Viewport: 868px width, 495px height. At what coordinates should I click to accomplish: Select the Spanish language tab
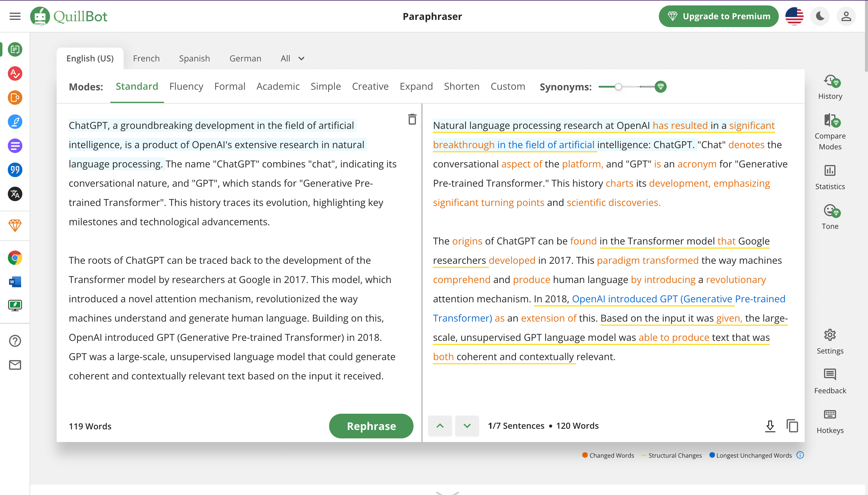tap(194, 58)
